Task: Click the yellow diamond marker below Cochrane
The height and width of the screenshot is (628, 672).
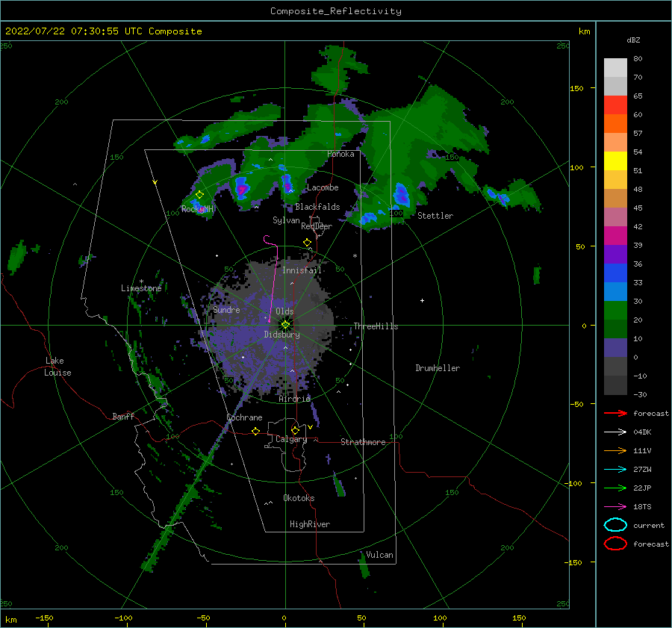Action: [x=256, y=432]
